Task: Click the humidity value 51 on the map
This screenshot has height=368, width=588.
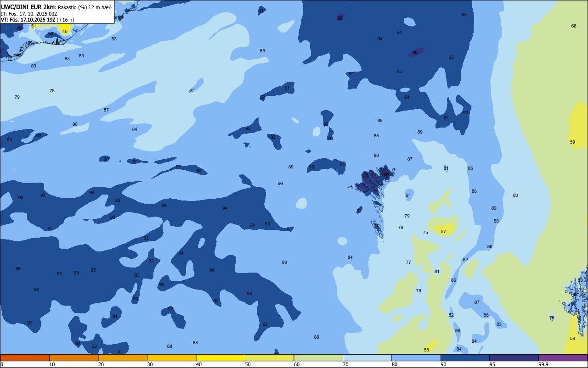Action: [x=33, y=26]
